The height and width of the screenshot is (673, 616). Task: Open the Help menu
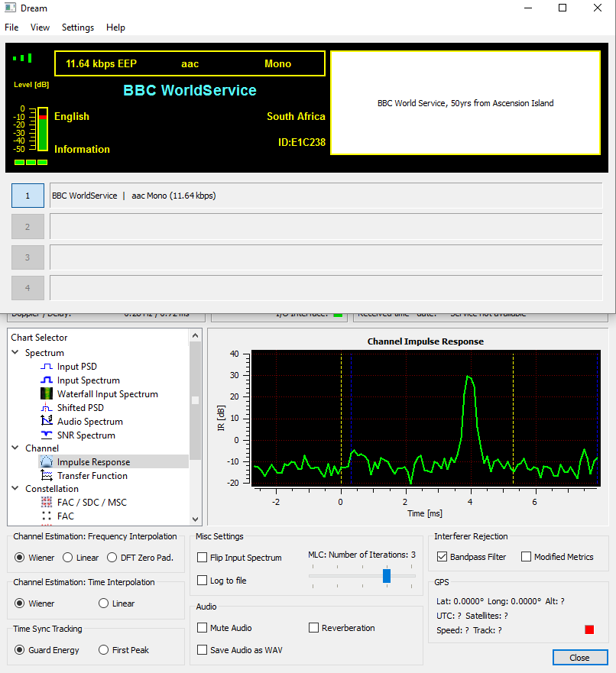115,28
